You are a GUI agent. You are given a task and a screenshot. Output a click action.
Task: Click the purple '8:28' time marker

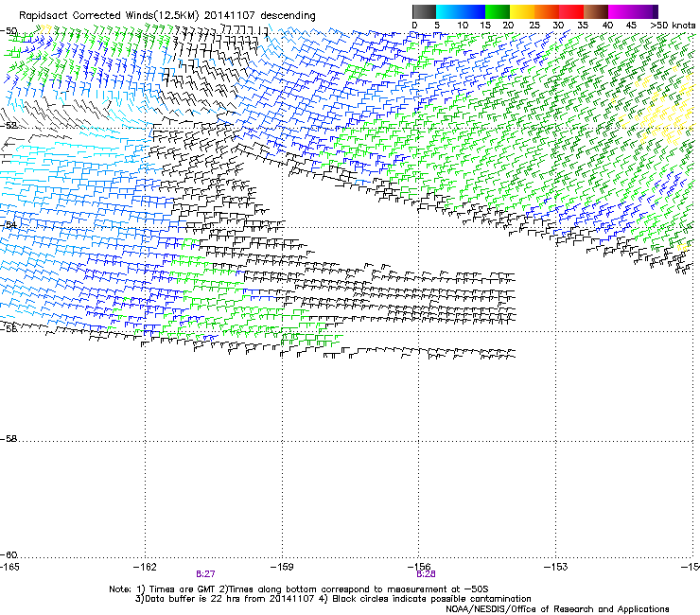[426, 574]
